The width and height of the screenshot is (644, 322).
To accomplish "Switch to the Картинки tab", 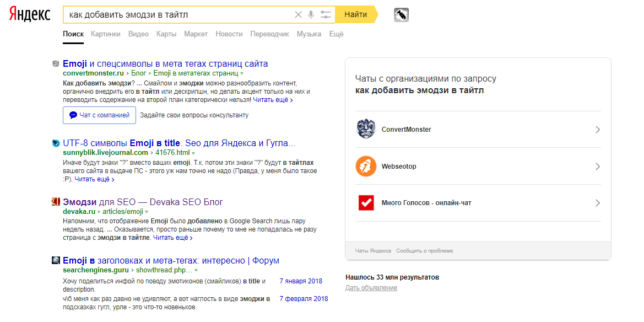I will pos(106,34).
